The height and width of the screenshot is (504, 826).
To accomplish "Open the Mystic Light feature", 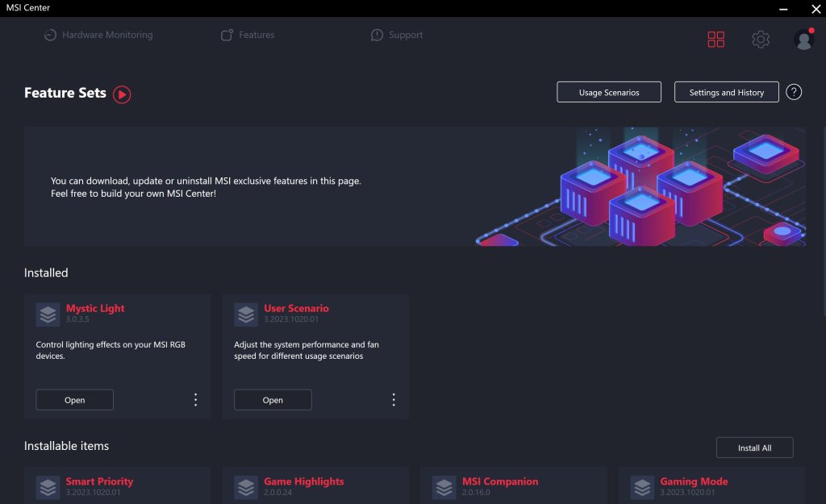I will coord(75,400).
